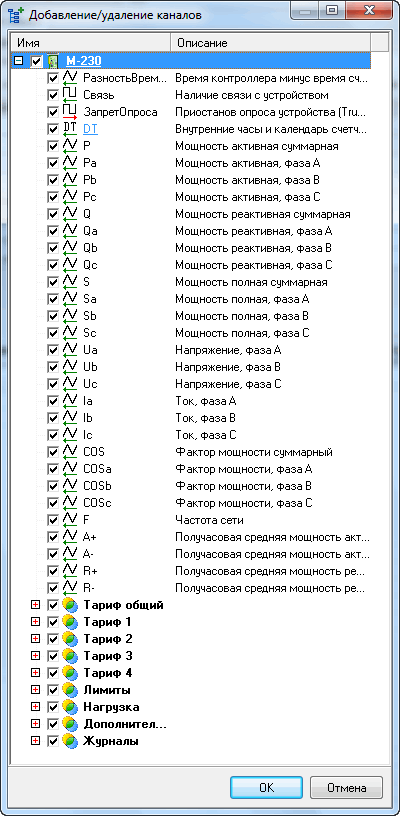The height and width of the screenshot is (816, 400).
Task: Click the Имя column header
Action: pos(91,42)
